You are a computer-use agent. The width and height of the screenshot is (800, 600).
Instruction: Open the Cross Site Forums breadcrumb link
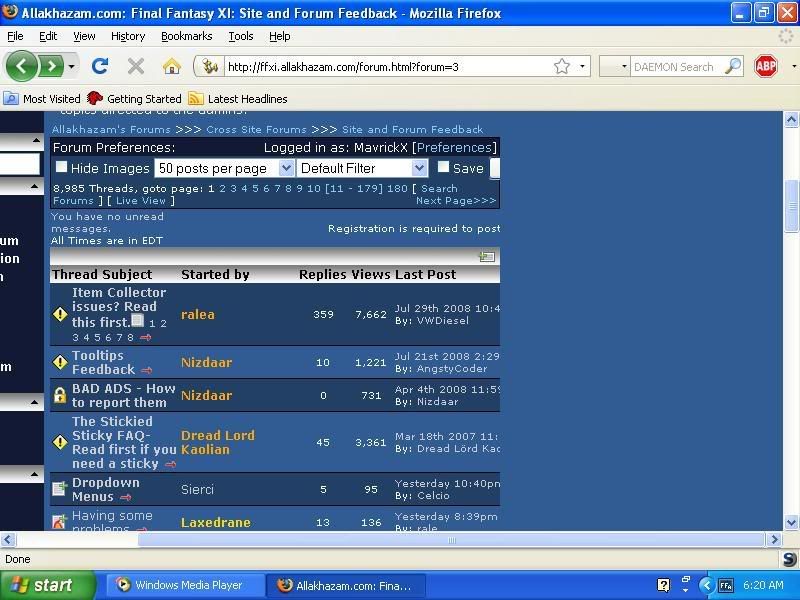tap(257, 130)
